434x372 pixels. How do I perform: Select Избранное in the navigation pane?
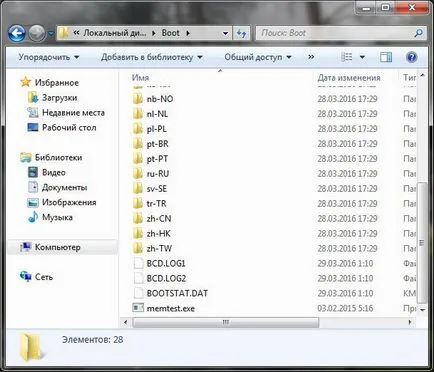(x=49, y=82)
